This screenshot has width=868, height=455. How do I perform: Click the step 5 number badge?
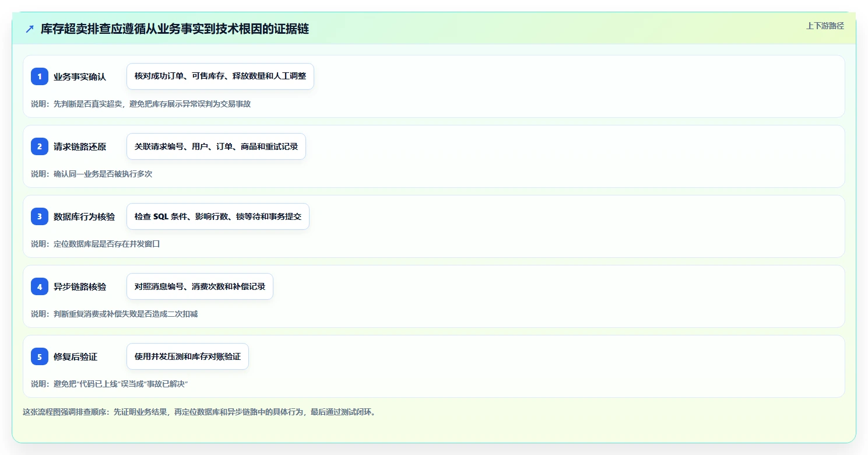point(40,356)
